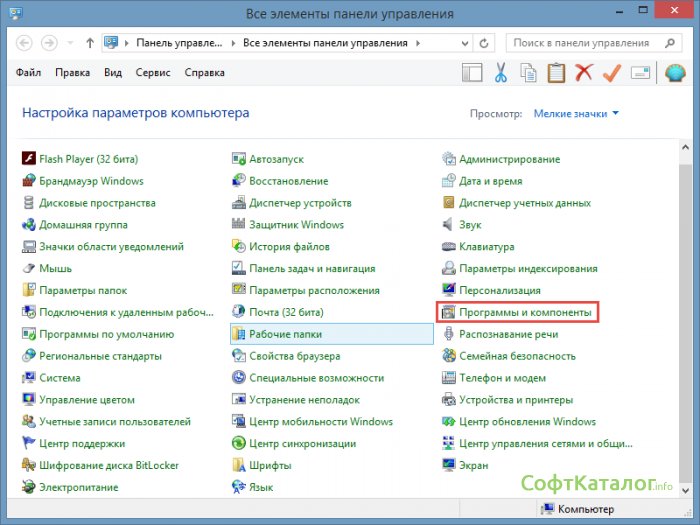The width and height of the screenshot is (700, 525).
Task: Click the orange checkmark toolbar icon
Action: click(x=612, y=73)
